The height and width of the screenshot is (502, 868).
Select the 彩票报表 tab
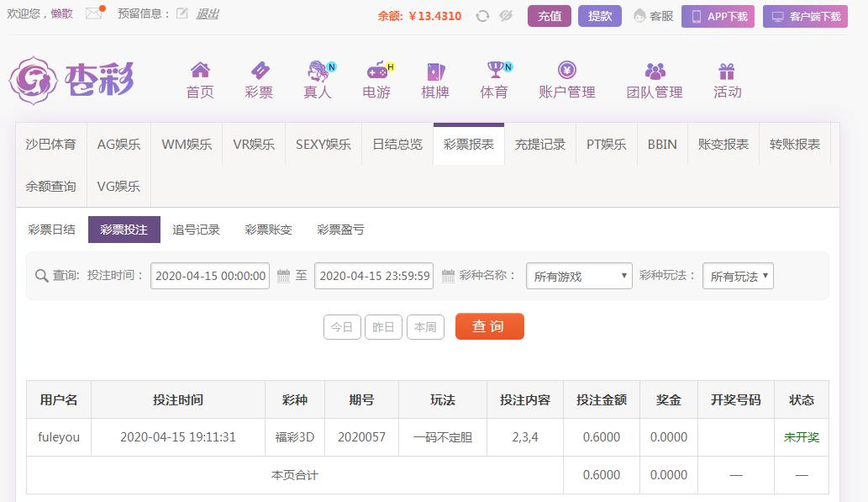coord(469,144)
